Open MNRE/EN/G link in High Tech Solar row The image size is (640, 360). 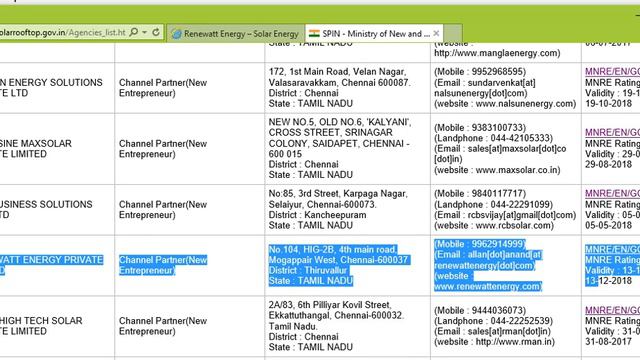(612, 310)
